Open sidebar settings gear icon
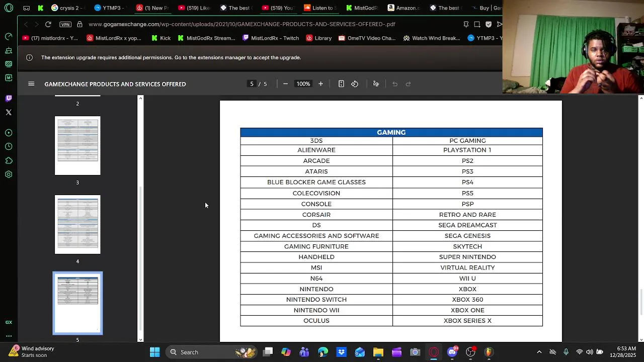The height and width of the screenshot is (362, 644). tap(9, 174)
